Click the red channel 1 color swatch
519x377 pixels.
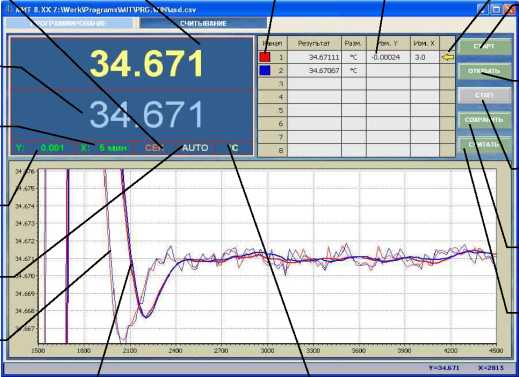[265, 57]
